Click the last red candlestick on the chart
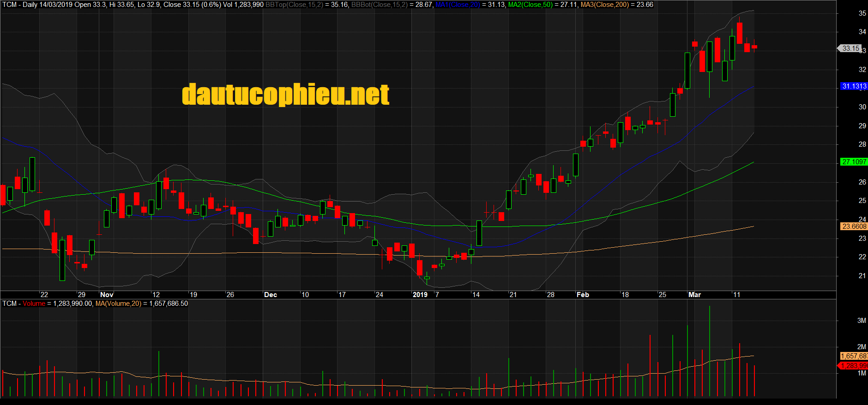The height and width of the screenshot is (405, 868). [754, 47]
